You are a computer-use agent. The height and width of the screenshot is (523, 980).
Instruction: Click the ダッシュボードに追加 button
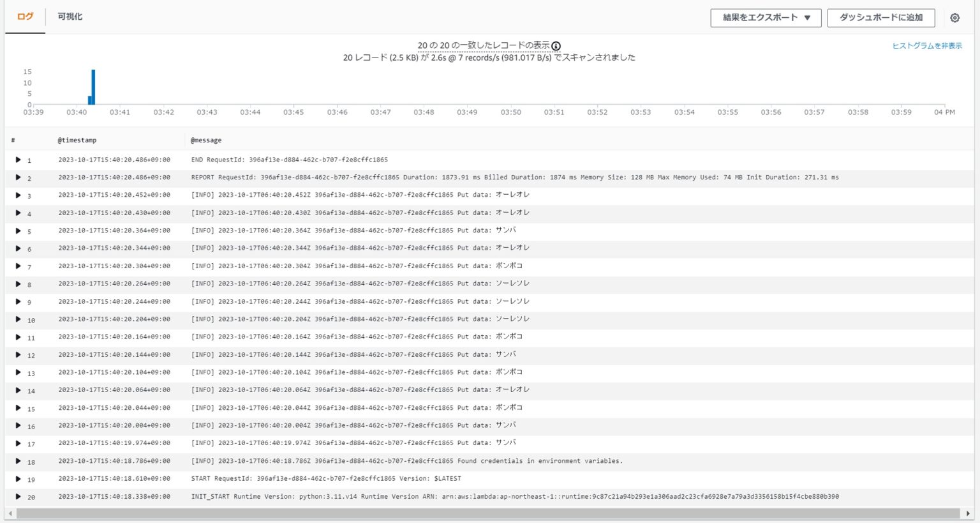(880, 17)
